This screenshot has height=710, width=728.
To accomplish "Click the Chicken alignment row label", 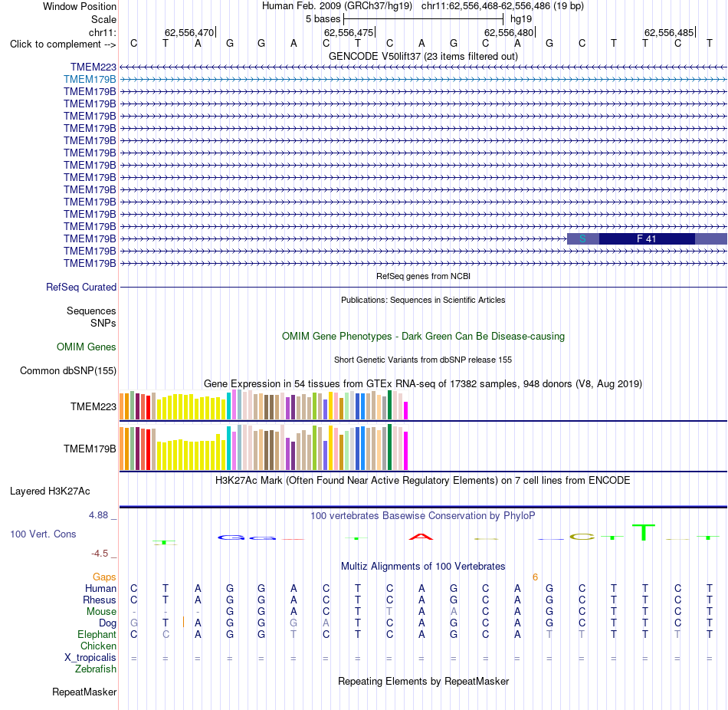I will point(98,646).
